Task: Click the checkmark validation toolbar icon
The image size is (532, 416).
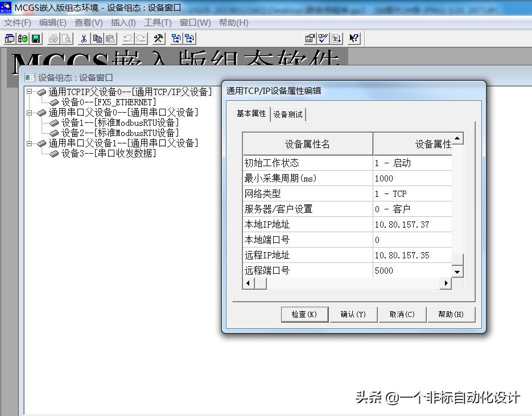Action: tap(323, 39)
